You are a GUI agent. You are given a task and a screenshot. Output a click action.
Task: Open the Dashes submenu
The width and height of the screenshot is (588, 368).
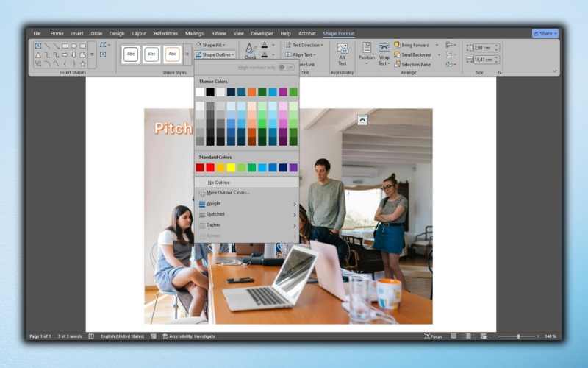(247, 225)
